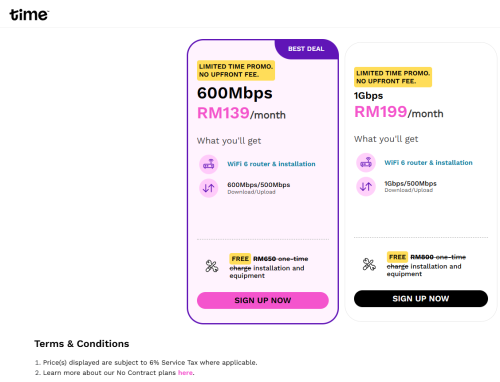Click FREE badge in 1Gbps card
Image resolution: width=500 pixels, height=382 pixels.
[397, 257]
